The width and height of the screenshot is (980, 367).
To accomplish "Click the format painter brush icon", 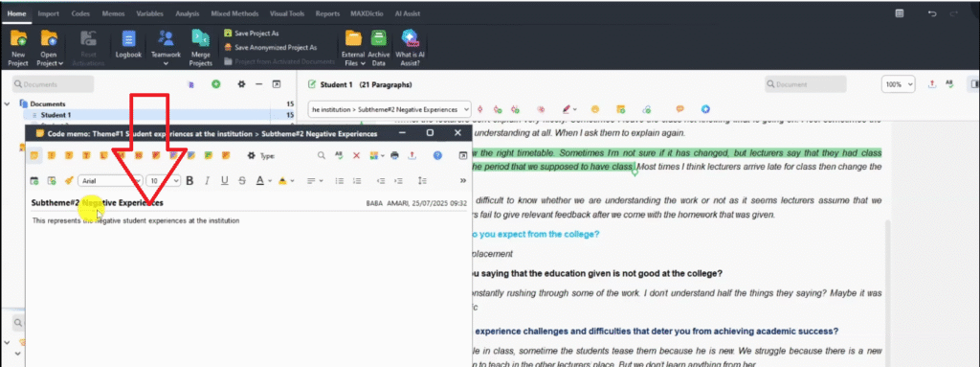I will pos(69,181).
